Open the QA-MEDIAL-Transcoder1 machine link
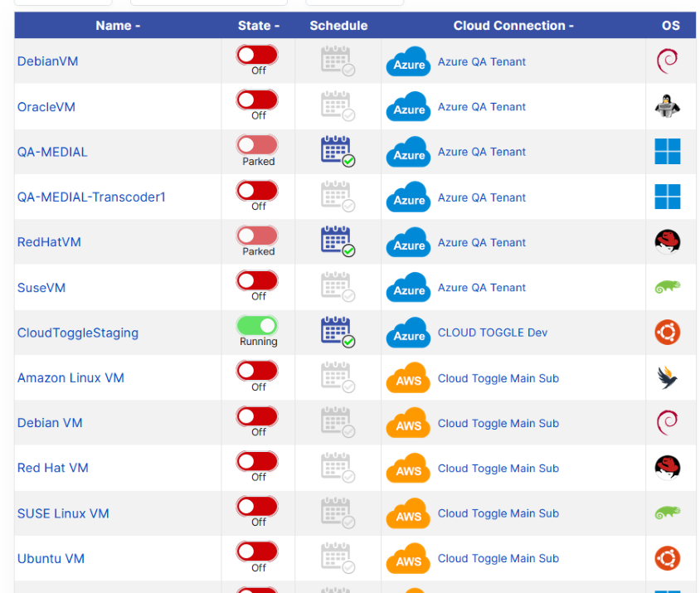 91,197
